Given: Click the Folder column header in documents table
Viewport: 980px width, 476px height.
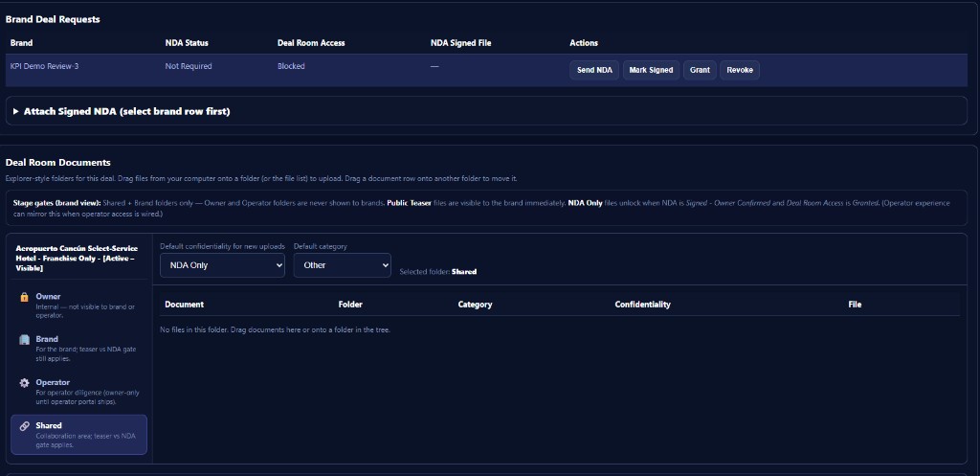Looking at the screenshot, I should [x=350, y=305].
